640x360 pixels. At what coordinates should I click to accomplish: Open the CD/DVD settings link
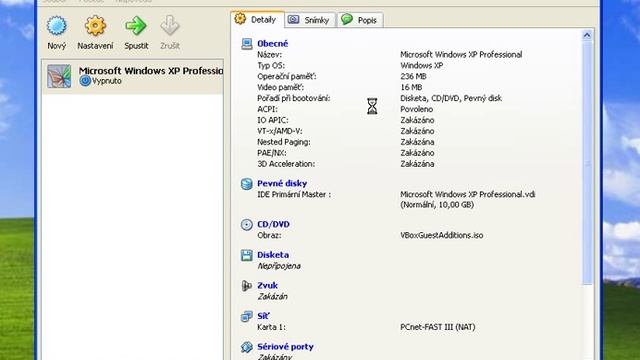tap(273, 224)
